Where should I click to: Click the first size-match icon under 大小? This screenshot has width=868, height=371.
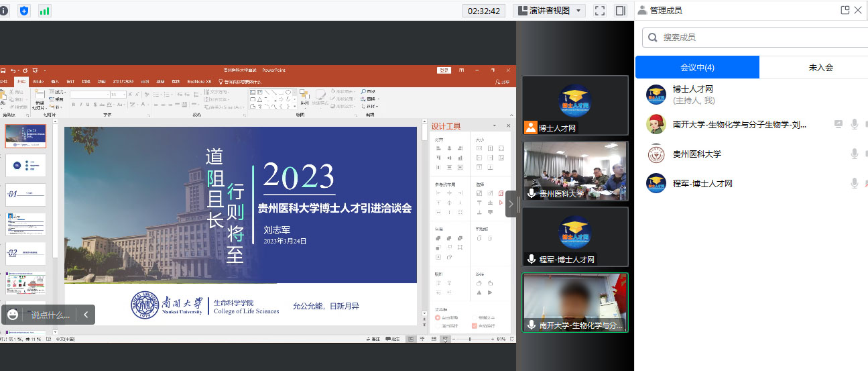pyautogui.click(x=479, y=148)
